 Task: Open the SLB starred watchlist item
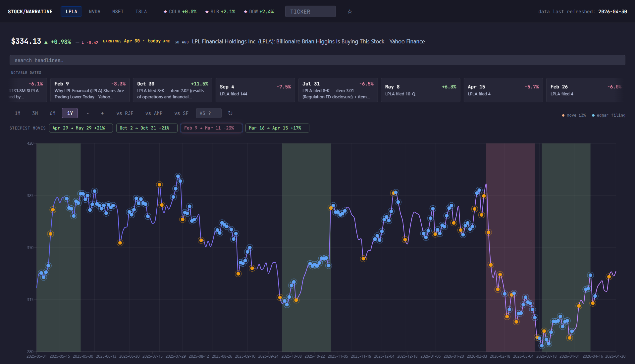pos(220,12)
